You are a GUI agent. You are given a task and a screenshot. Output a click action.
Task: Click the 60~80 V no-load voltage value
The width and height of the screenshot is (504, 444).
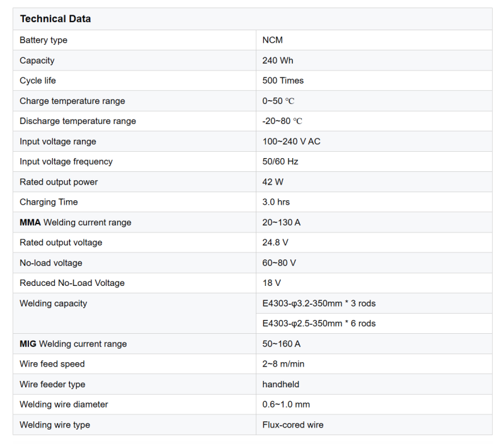279,263
